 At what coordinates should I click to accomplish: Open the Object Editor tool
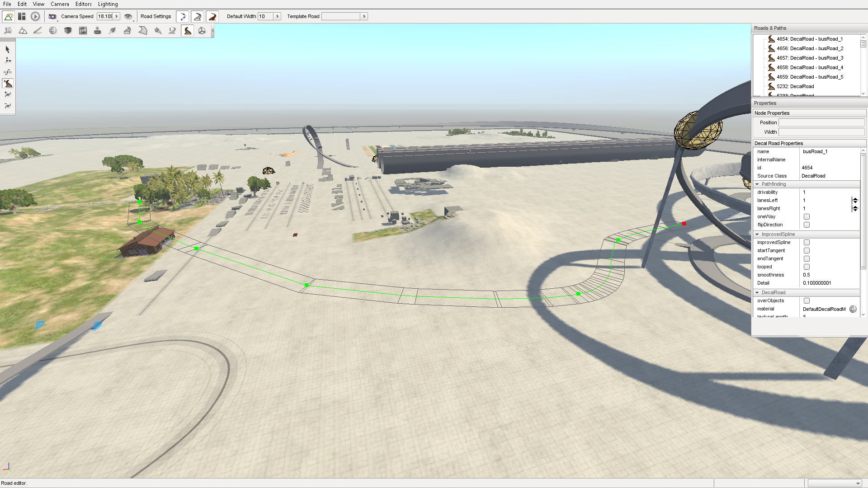[8, 31]
